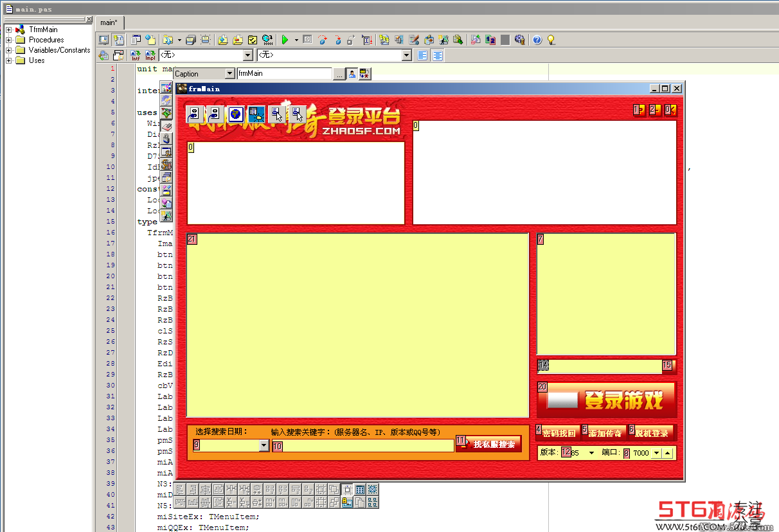Screen dimensions: 779x532
Task: Select the blue dialog component on the form
Action: point(256,114)
